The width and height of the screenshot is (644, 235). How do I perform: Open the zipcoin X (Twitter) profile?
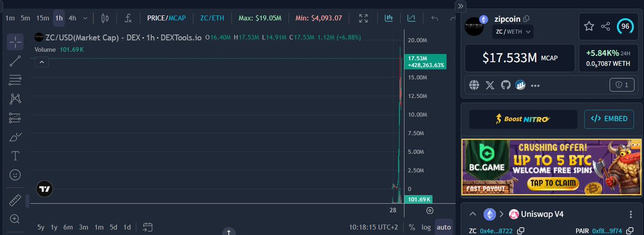[x=489, y=85]
